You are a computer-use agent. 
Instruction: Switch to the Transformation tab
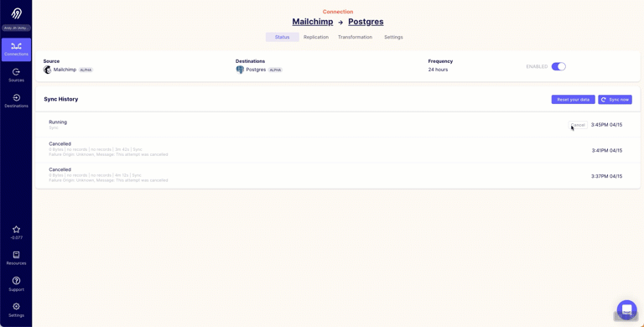355,37
